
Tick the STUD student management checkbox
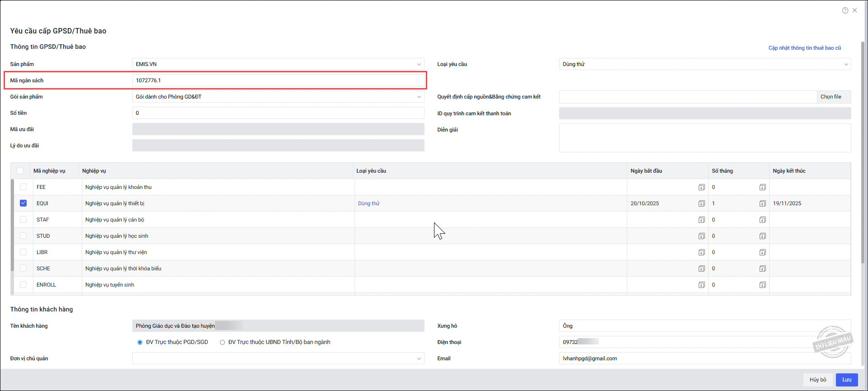pyautogui.click(x=23, y=236)
